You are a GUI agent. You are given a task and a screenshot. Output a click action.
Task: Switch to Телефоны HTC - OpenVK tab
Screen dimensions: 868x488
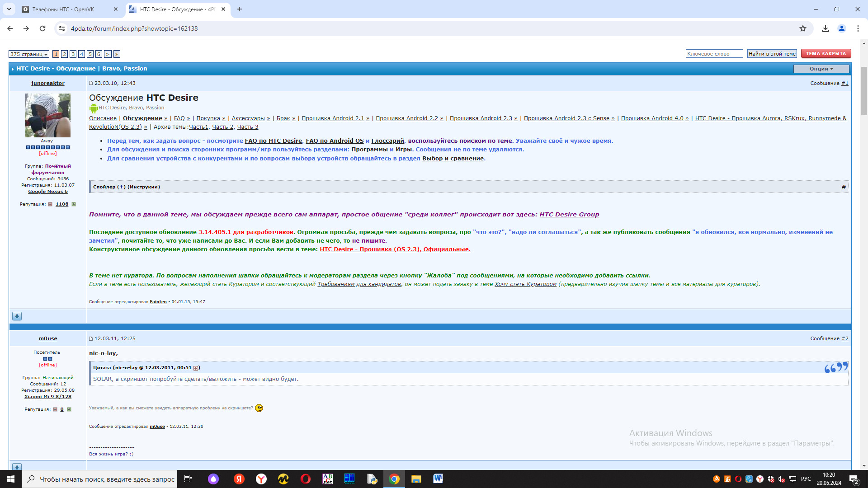pyautogui.click(x=64, y=9)
